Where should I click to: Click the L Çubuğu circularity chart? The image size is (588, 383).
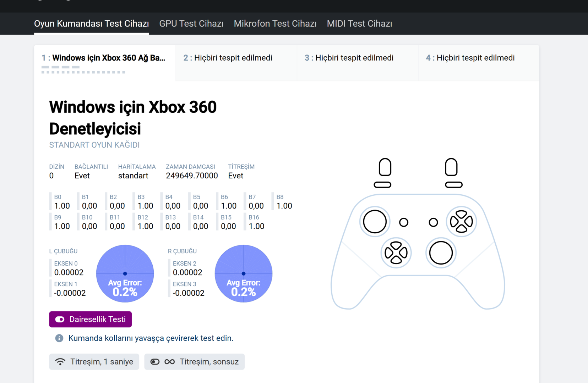tap(125, 273)
